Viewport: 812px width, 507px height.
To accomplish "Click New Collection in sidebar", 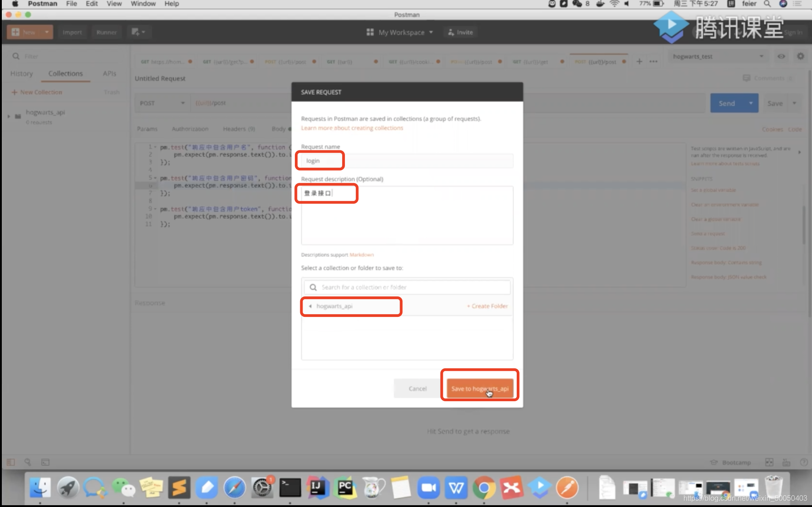I will (x=37, y=92).
